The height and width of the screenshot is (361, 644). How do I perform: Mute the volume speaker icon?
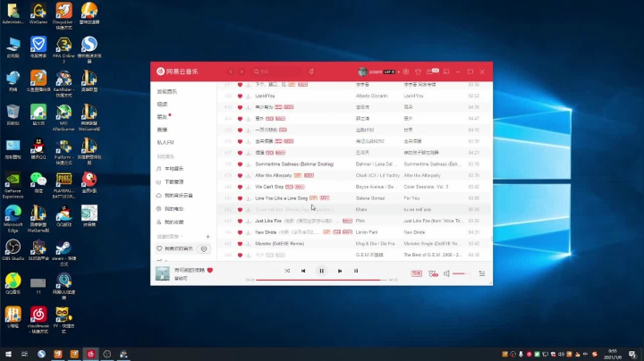click(x=446, y=273)
